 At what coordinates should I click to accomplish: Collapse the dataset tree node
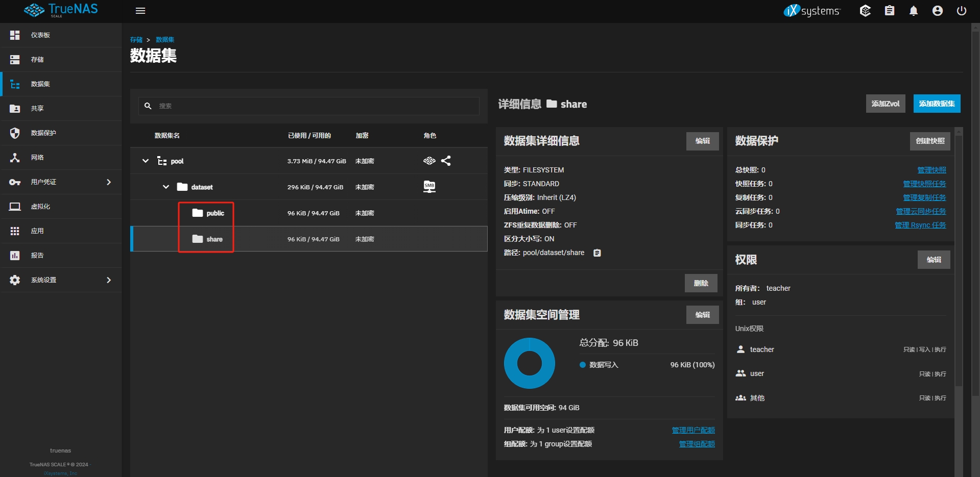pos(166,187)
